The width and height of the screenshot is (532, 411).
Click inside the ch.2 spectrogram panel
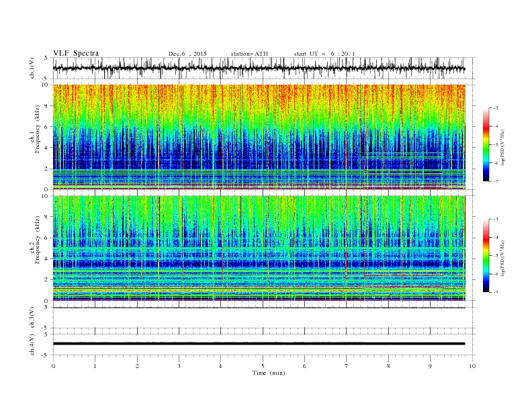tap(259, 248)
